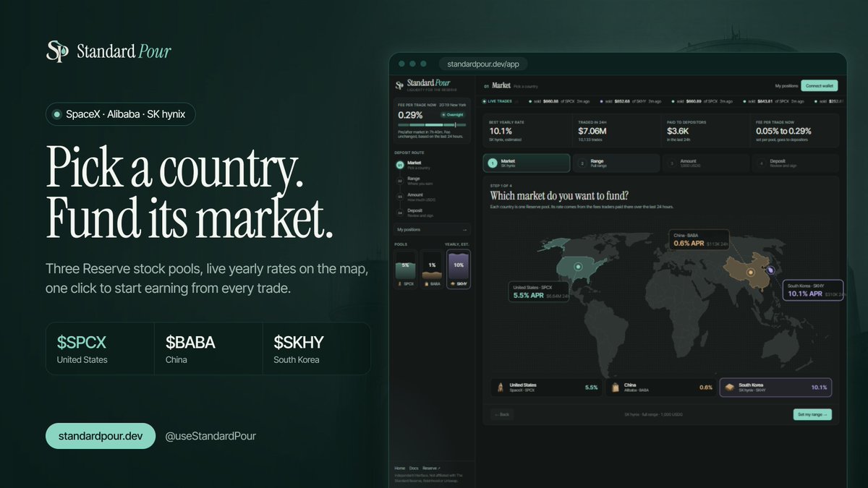Click the 0.29% fee value in sidebar
The height and width of the screenshot is (488, 868).
tap(411, 115)
